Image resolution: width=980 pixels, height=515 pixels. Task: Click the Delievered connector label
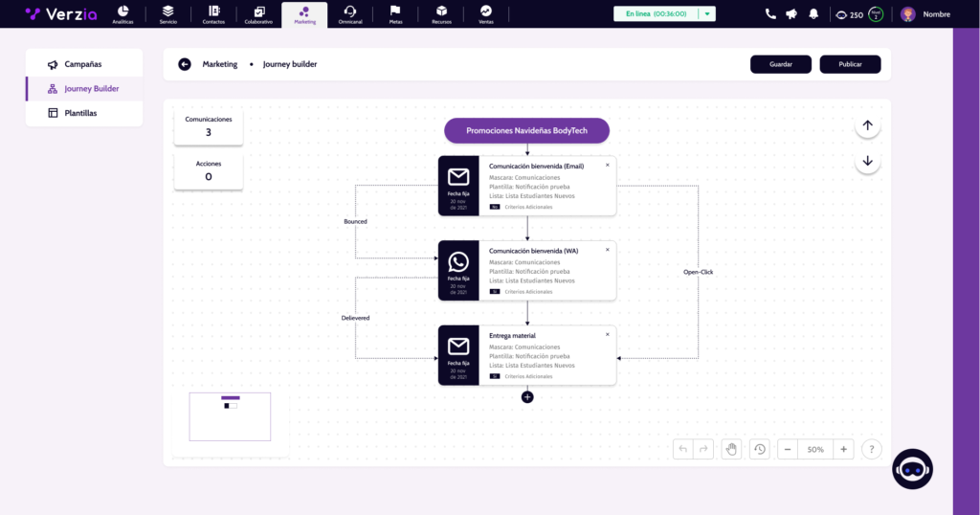pos(355,318)
